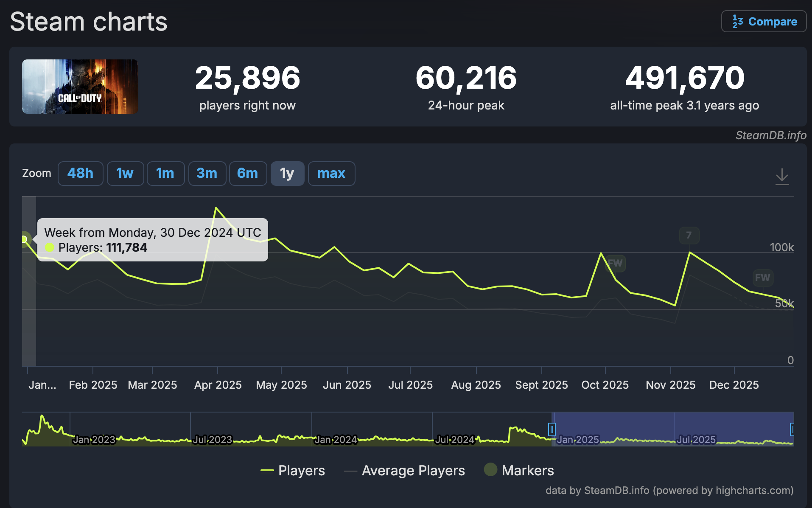This screenshot has height=508, width=812.
Task: Click Jan 2023 label in the navigator
Action: tap(94, 440)
